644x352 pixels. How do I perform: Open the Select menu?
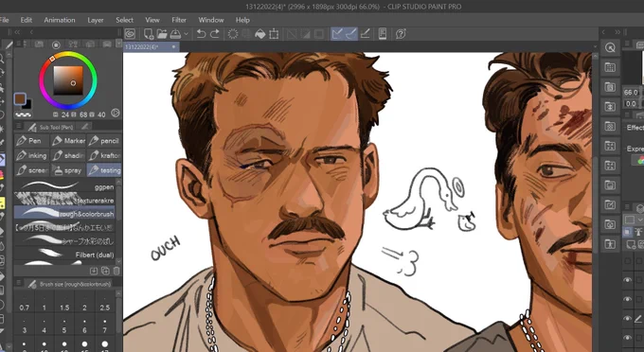tap(124, 20)
